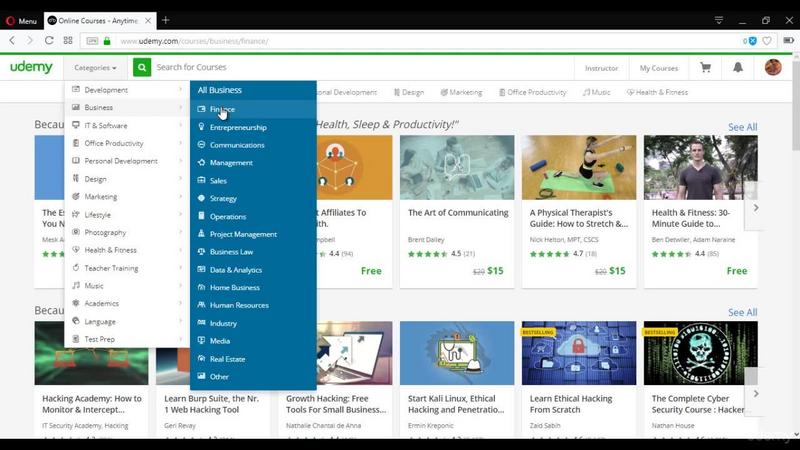Open Opera tab menu icon in title bar
Screen dimensions: 800x450
[719, 20]
